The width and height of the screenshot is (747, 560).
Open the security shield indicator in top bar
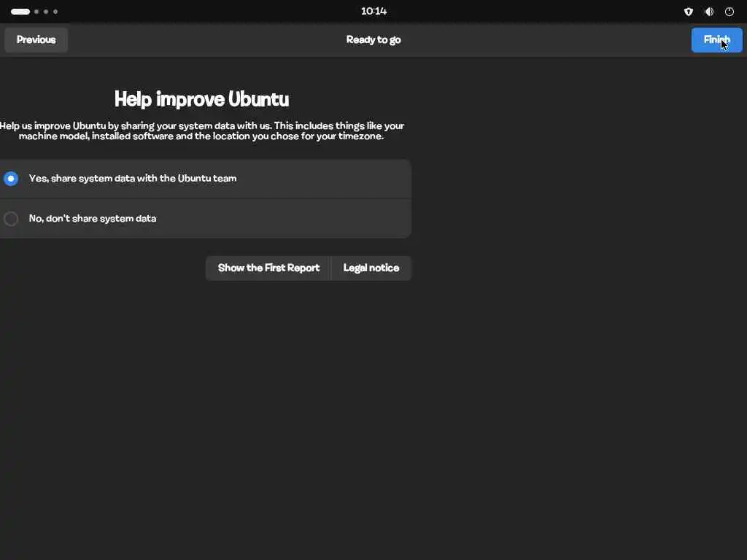click(x=689, y=12)
